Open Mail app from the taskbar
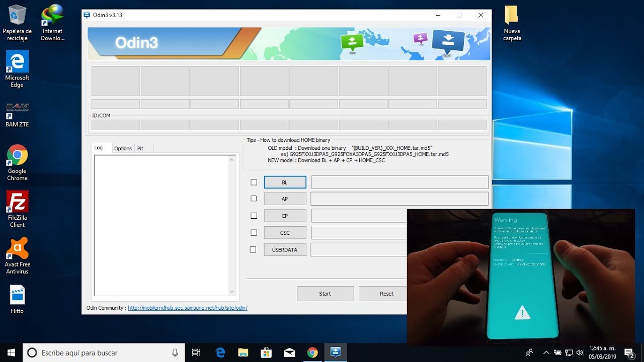 [289, 353]
